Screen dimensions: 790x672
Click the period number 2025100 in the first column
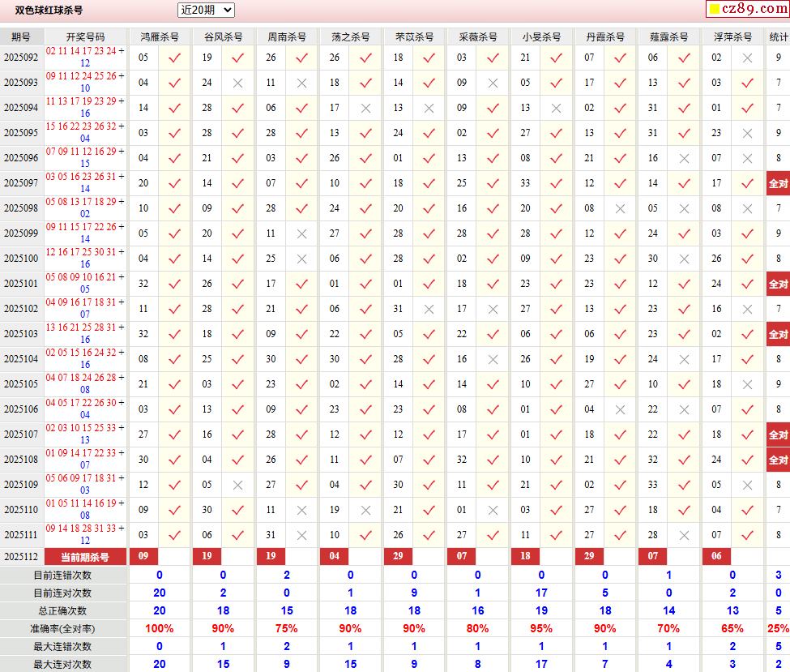(21, 259)
